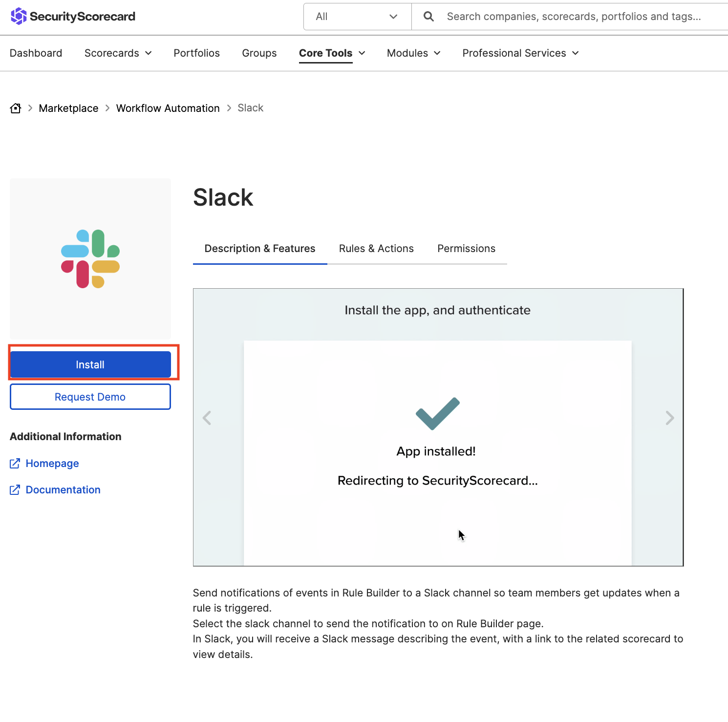728x722 pixels.
Task: Switch to the Rules & Actions tab
Action: click(x=376, y=248)
